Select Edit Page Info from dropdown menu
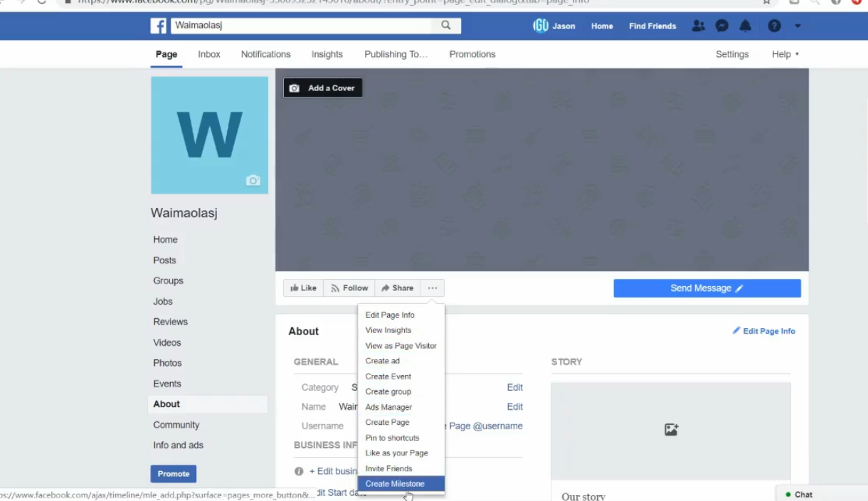The width and height of the screenshot is (868, 501). [401, 315]
